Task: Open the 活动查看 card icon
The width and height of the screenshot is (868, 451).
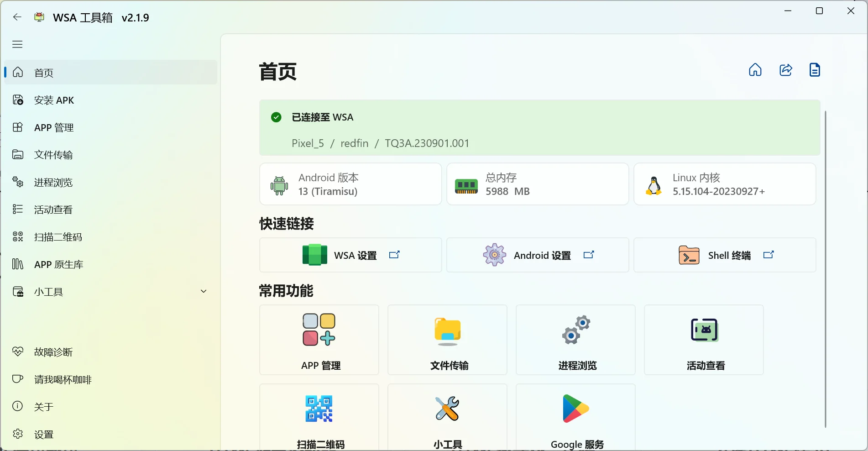Action: click(x=704, y=330)
